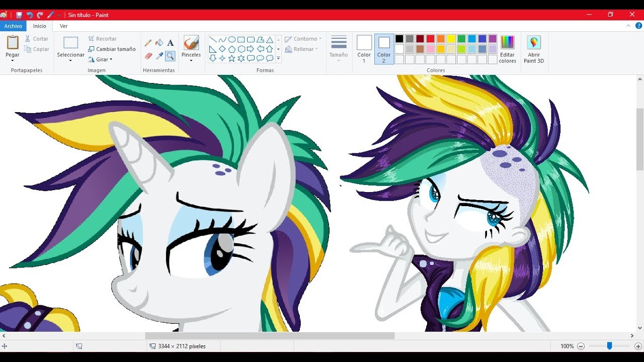Viewport: 644px width, 362px height.
Task: Open the Girar rotate dropdown
Action: click(101, 59)
